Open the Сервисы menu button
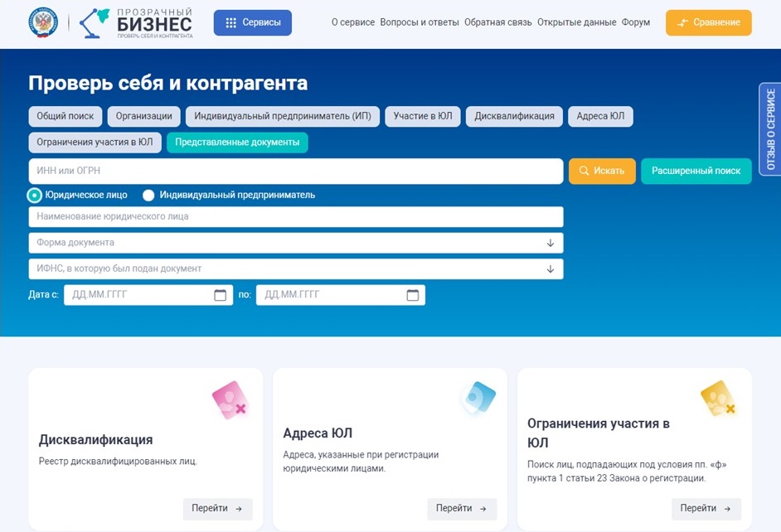 [253, 22]
